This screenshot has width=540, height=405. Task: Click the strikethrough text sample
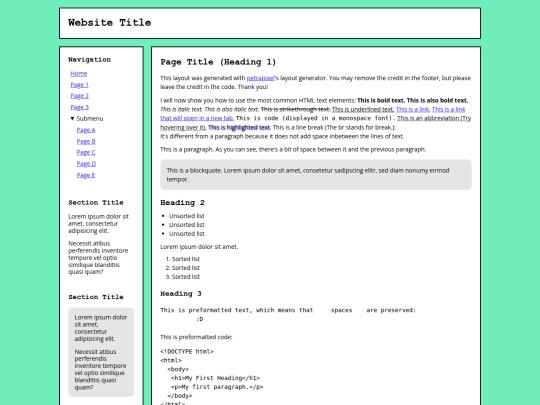pyautogui.click(x=295, y=109)
